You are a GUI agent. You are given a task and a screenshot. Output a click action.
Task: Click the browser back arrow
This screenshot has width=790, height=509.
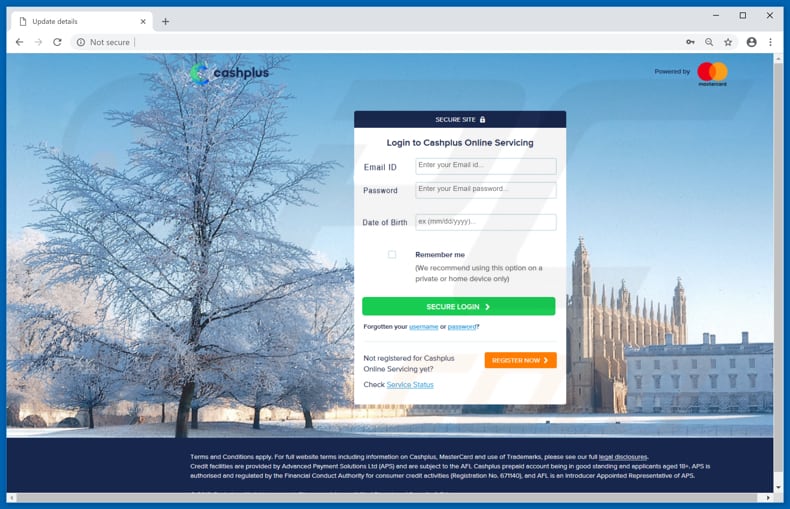coord(19,42)
